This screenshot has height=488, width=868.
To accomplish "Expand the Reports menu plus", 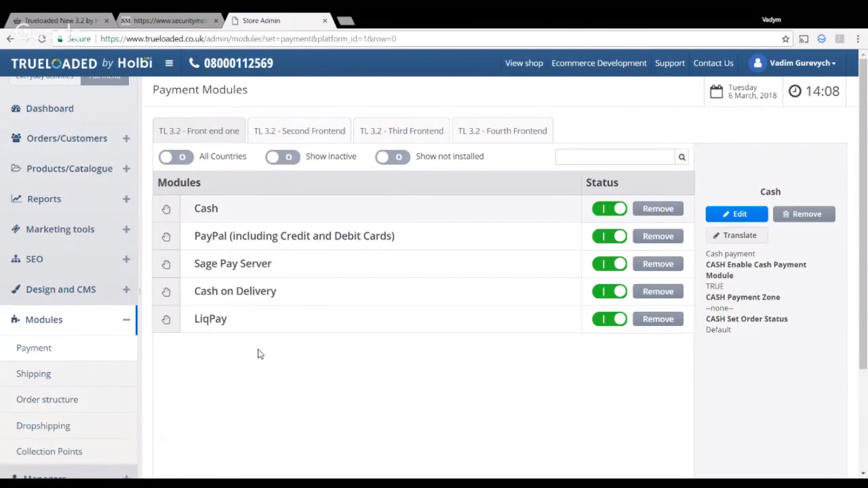I will pyautogui.click(x=126, y=199).
